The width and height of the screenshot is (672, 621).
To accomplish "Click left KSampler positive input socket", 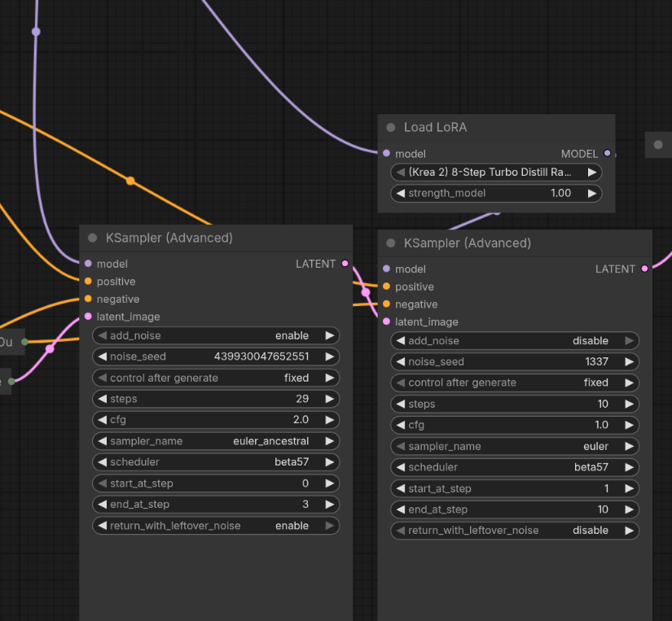I will coord(88,281).
